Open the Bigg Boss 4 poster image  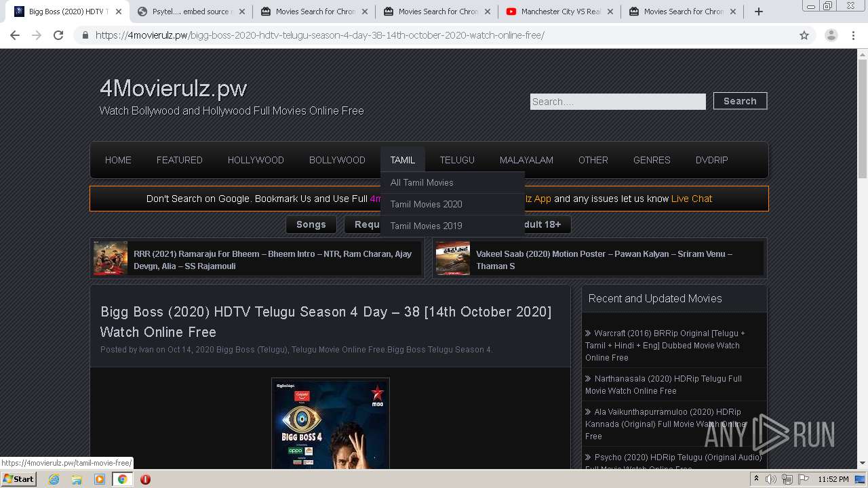pyautogui.click(x=330, y=424)
